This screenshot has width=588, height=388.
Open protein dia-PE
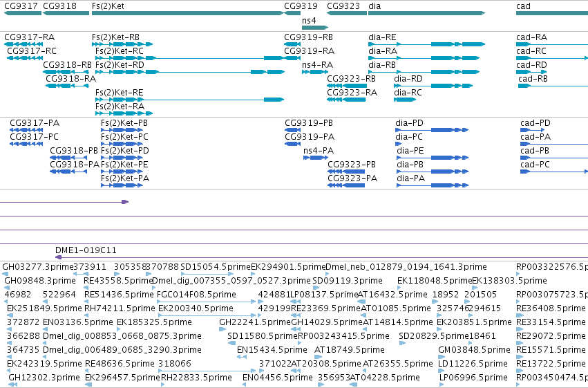click(410, 151)
